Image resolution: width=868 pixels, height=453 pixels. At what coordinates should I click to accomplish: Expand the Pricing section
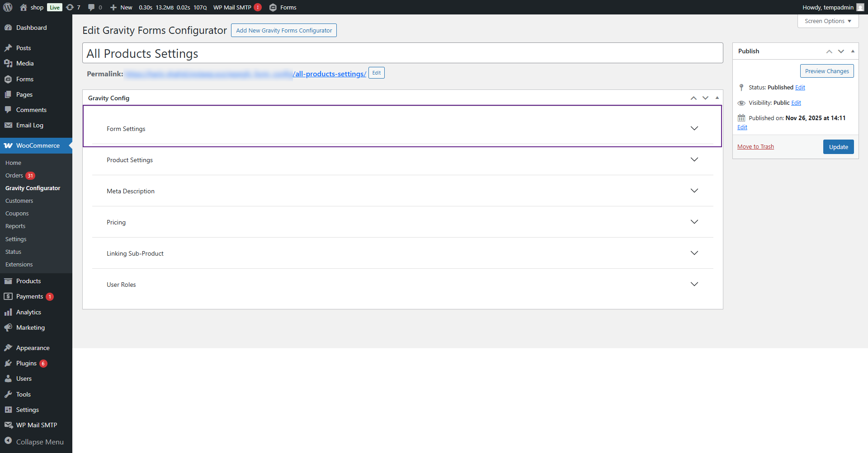point(402,222)
